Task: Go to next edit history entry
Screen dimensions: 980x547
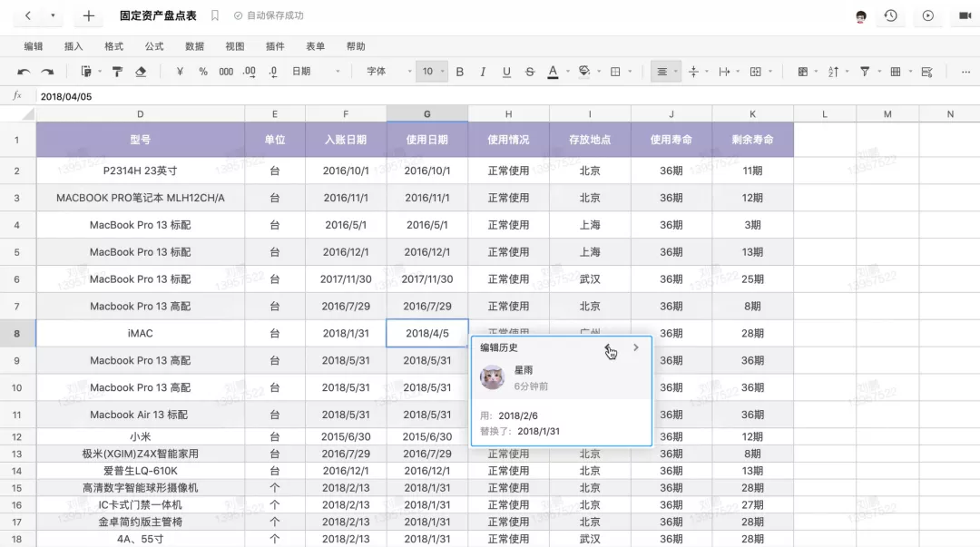Action: coord(636,347)
